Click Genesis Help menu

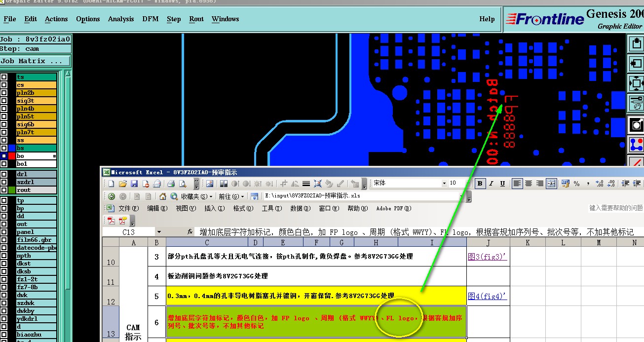[487, 19]
